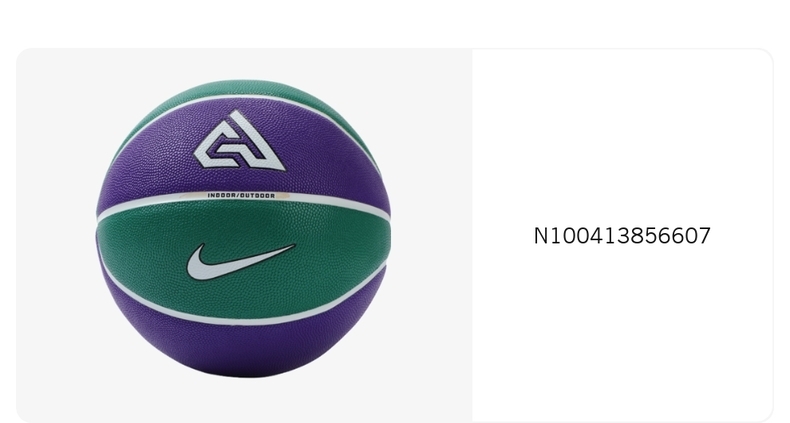This screenshot has height=423, width=790.
Task: Click the gray background right of the basketball
Action: (431, 232)
